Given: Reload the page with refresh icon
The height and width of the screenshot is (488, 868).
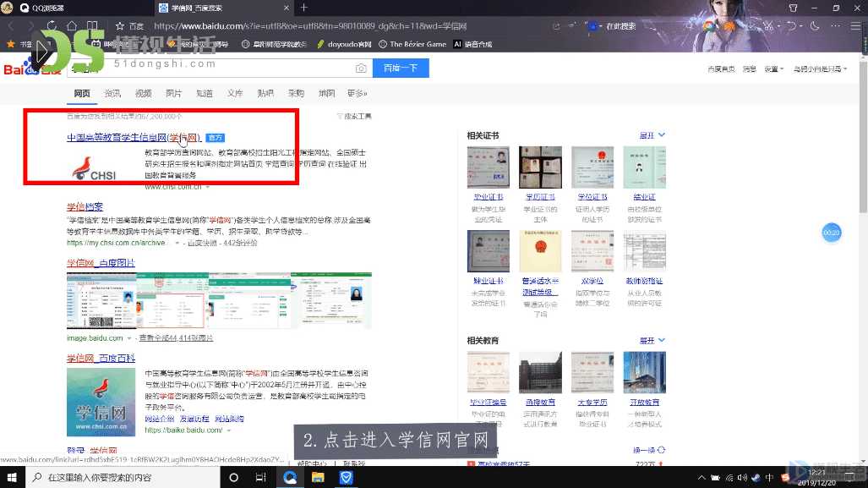Looking at the screenshot, I should [x=52, y=25].
